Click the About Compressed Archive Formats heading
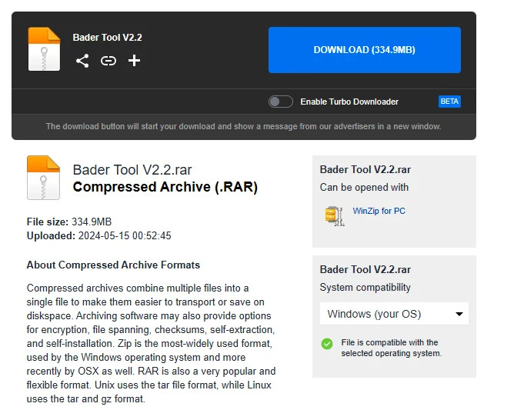Screen dimensions: 524x420 coord(113,265)
